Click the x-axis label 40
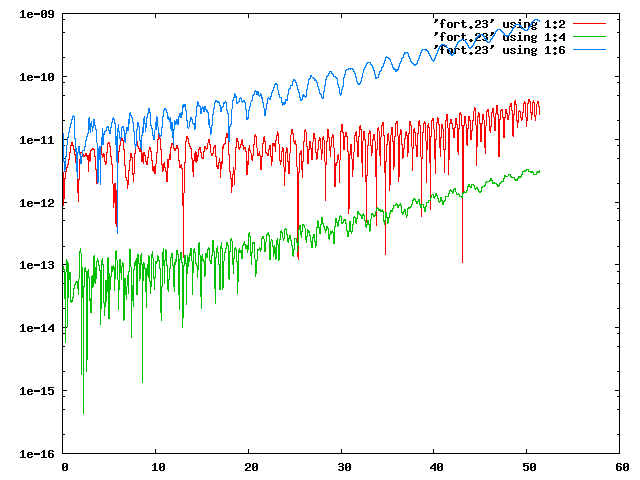The image size is (640, 480). pos(437,467)
